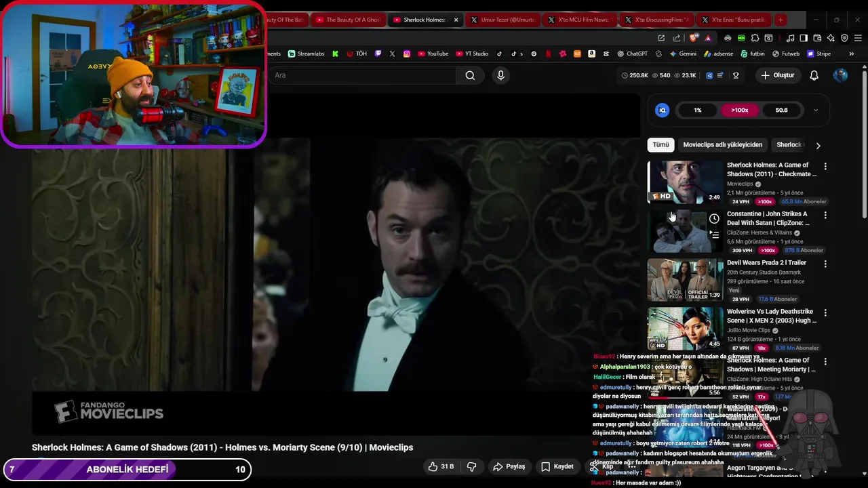Open the account avatar menu
The width and height of the screenshot is (868, 488).
point(840,75)
